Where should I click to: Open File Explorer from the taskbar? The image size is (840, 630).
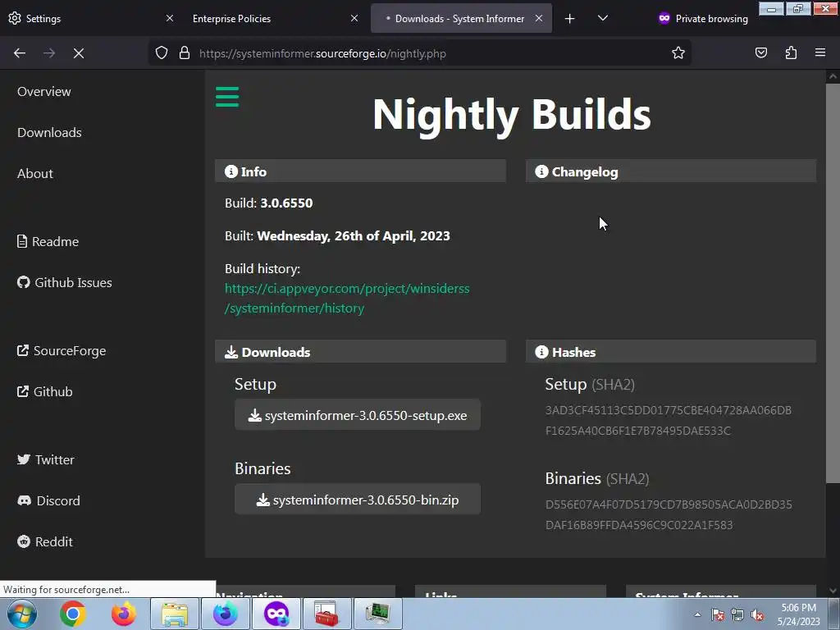coord(175,614)
